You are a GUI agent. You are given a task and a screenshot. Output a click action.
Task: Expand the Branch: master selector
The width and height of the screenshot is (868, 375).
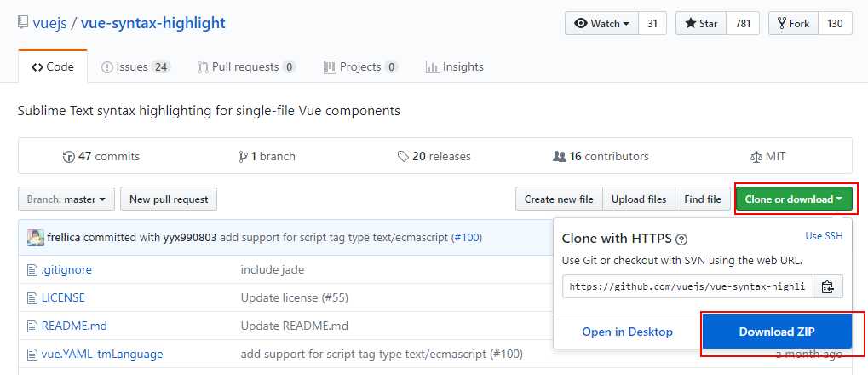click(x=66, y=199)
